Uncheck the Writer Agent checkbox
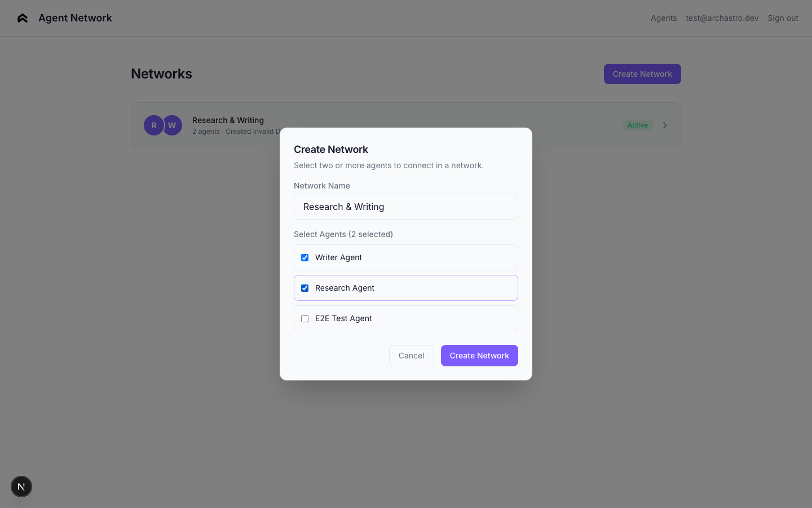812x508 pixels. click(305, 257)
